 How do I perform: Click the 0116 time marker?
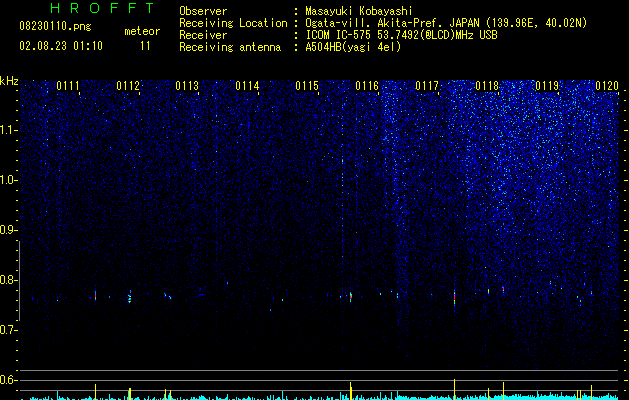point(367,86)
